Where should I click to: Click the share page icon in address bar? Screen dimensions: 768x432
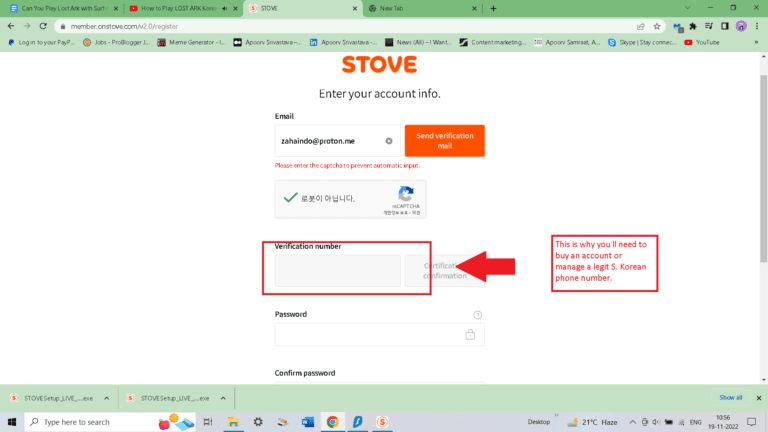(641, 26)
